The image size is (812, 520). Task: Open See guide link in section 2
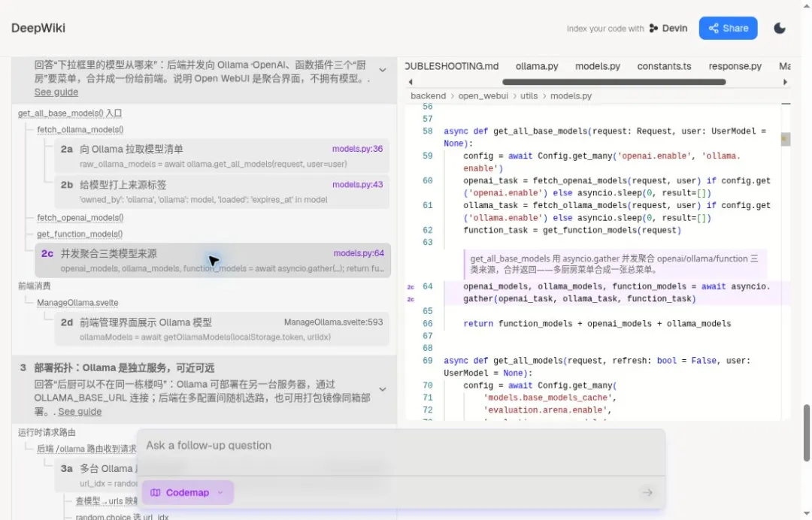(x=56, y=92)
